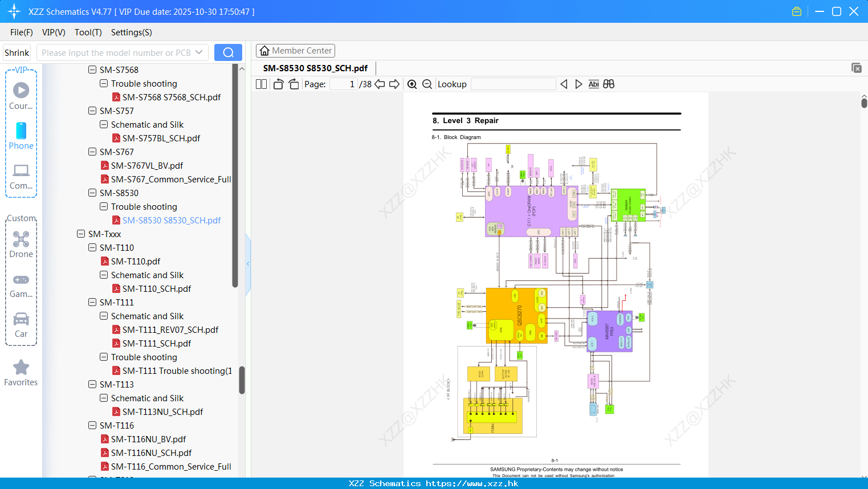Open SM-T111_REV07_SCH.pdf
The image size is (868, 489).
point(165,330)
